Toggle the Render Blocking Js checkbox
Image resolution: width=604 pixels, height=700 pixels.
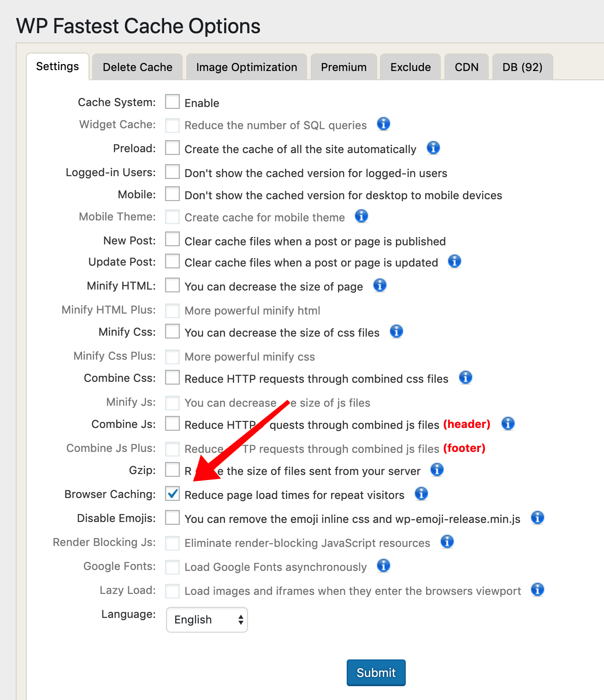coord(172,542)
